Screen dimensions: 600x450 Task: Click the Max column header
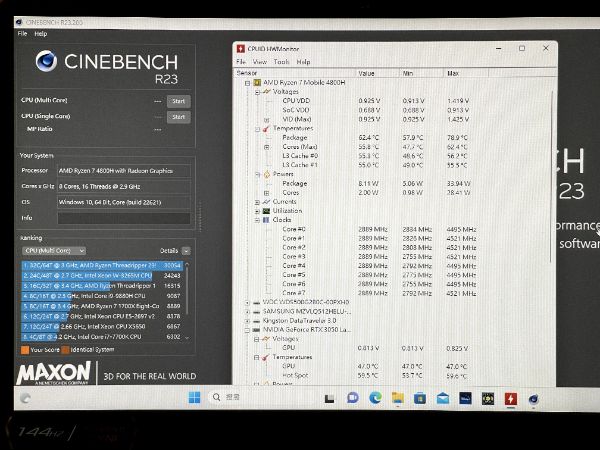466,73
